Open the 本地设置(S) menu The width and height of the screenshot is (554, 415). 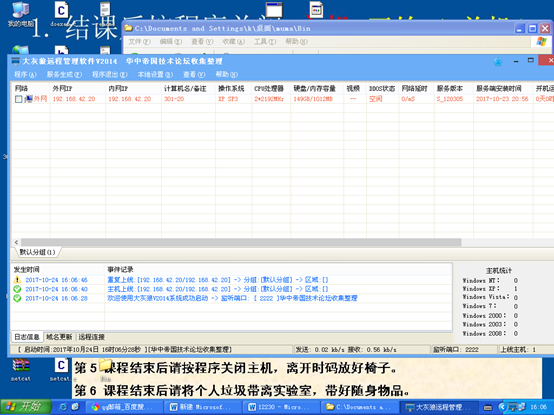[x=155, y=75]
